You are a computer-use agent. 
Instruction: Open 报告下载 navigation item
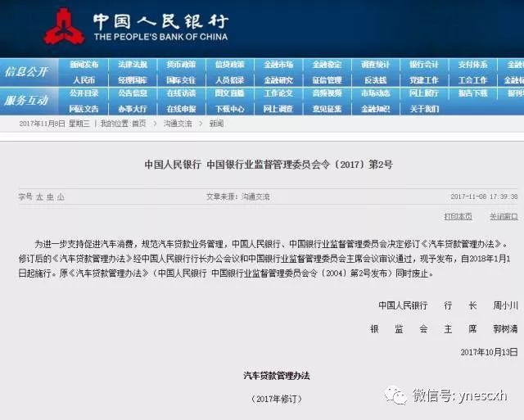(x=473, y=93)
